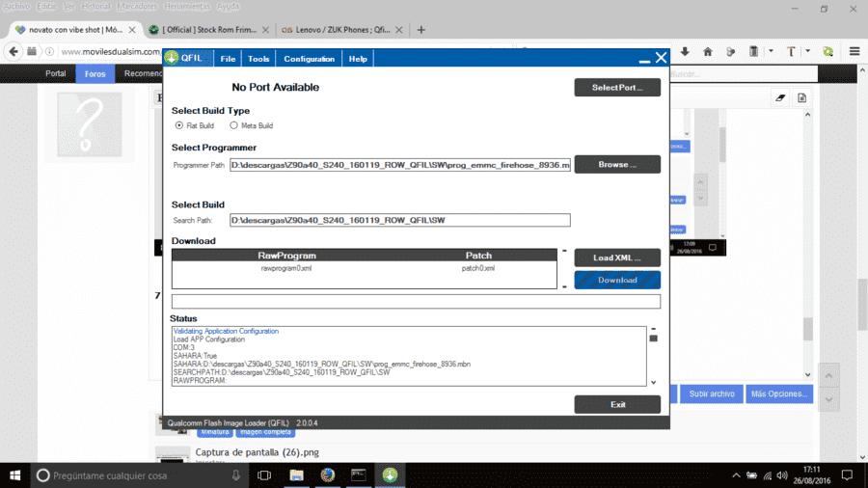Click QFIL app icon in taskbar

coord(390,475)
